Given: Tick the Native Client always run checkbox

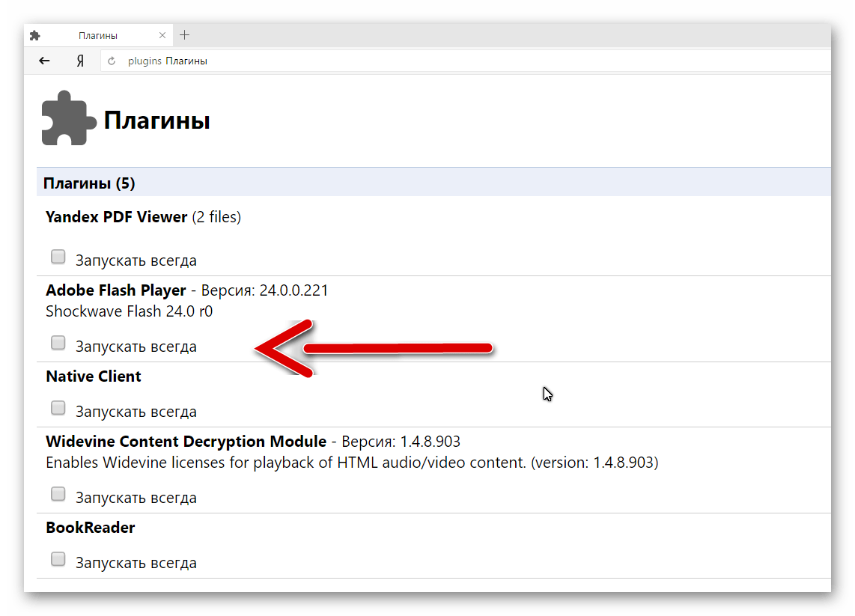Looking at the screenshot, I should (58, 409).
